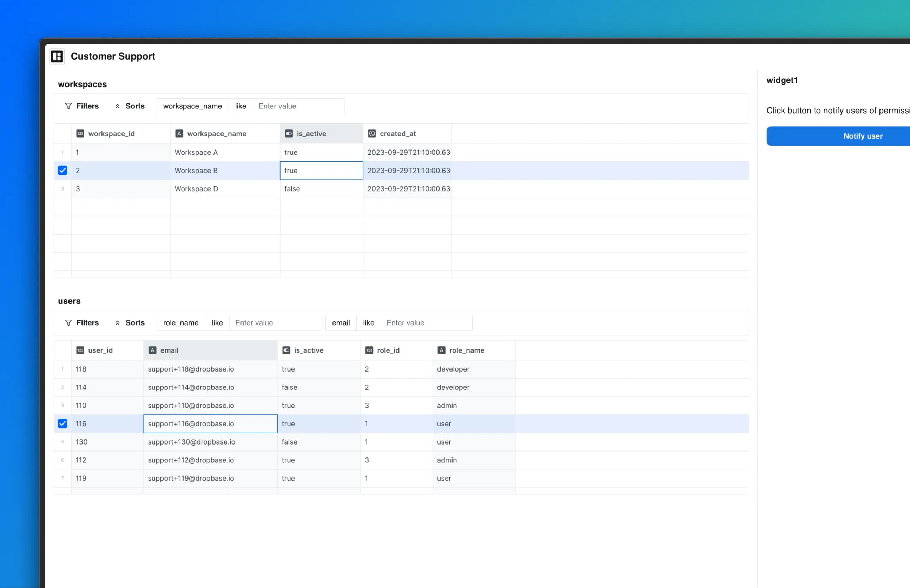This screenshot has height=588, width=910.
Task: Uncheck the selected user 116 row
Action: pos(62,423)
